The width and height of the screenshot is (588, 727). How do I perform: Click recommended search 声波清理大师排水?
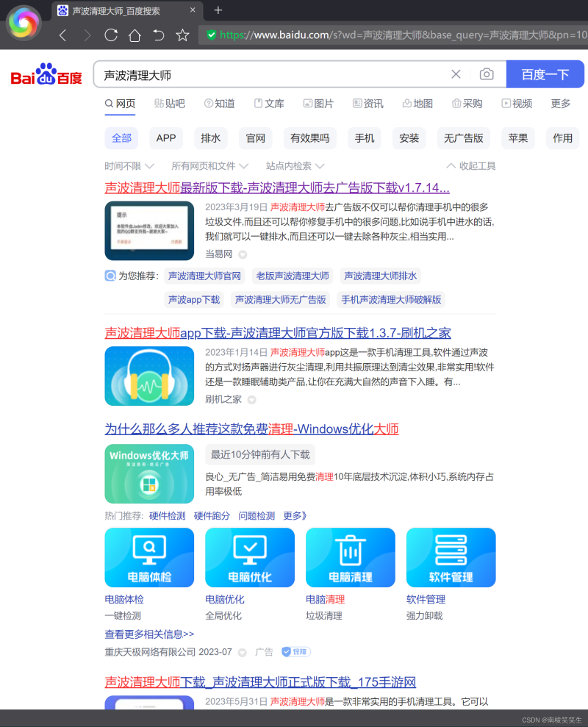pos(380,276)
